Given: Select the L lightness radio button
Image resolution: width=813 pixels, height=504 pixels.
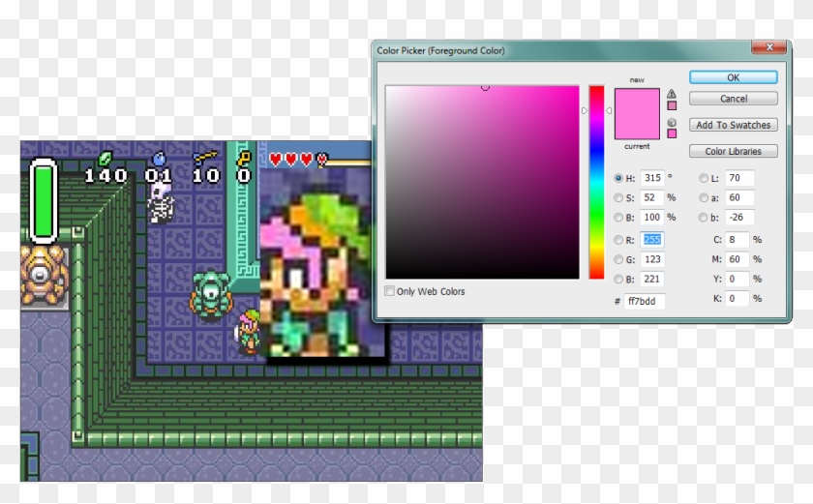Looking at the screenshot, I should pos(703,178).
